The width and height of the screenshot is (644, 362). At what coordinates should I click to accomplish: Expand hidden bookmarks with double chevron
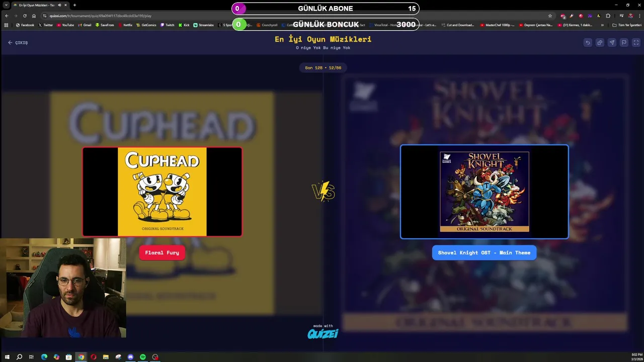tap(602, 25)
